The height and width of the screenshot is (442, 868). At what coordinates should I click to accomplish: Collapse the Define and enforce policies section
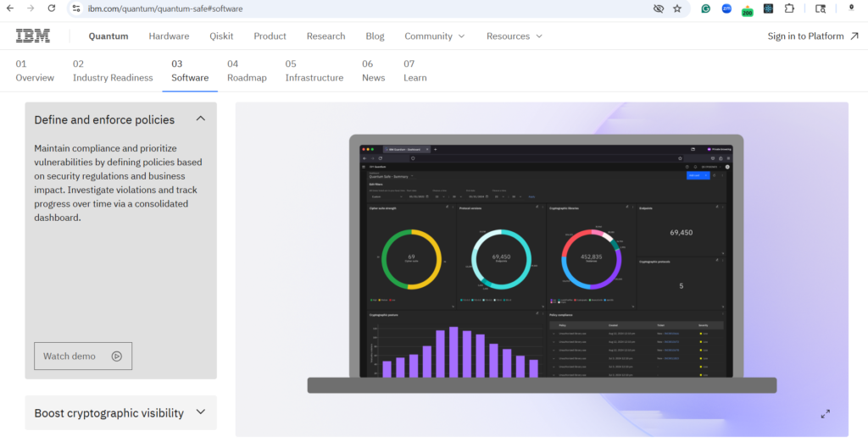[x=201, y=119]
